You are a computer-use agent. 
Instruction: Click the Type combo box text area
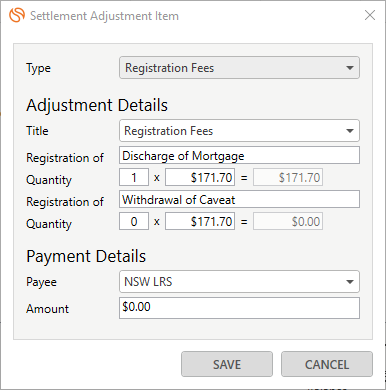[230, 68]
